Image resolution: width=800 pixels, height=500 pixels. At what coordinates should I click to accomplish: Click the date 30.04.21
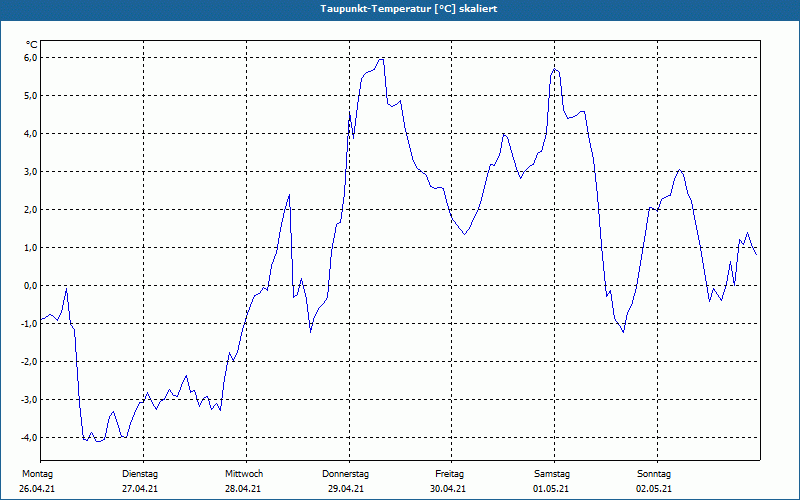[448, 489]
